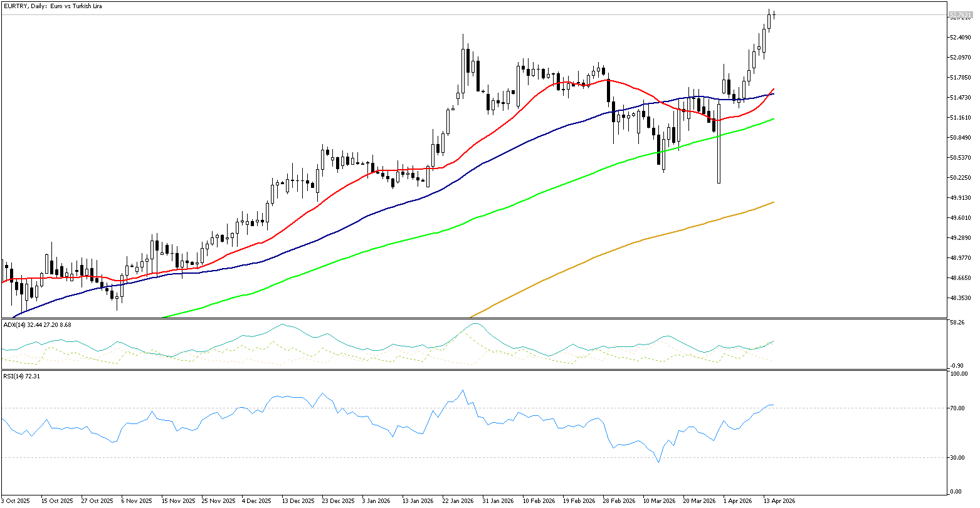This screenshot has width=980, height=508.
Task: Select the 51.4730 price axis label
Action: pyautogui.click(x=961, y=98)
